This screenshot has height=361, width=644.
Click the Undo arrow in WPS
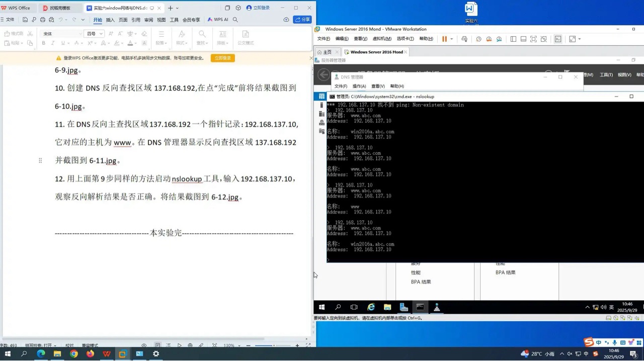(60, 20)
